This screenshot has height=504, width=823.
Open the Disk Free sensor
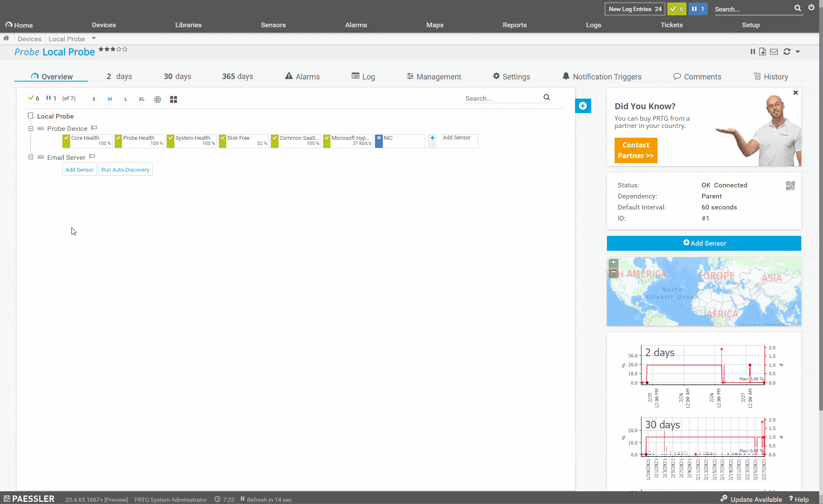[x=244, y=141]
